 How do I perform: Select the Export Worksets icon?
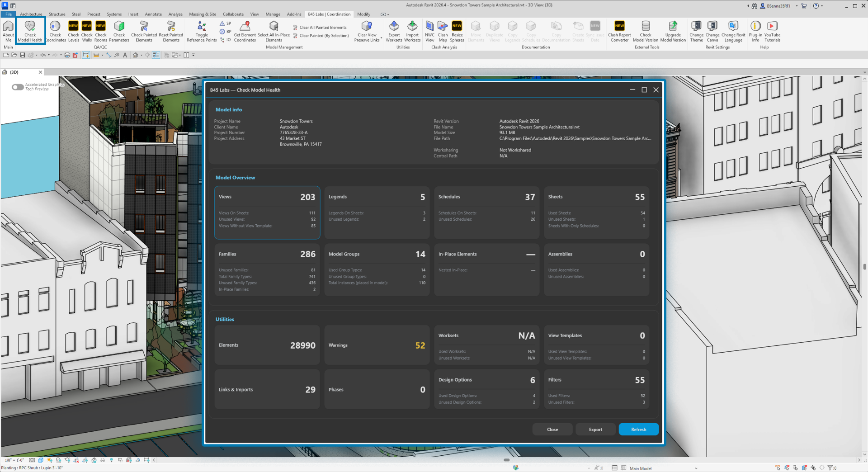tap(394, 31)
